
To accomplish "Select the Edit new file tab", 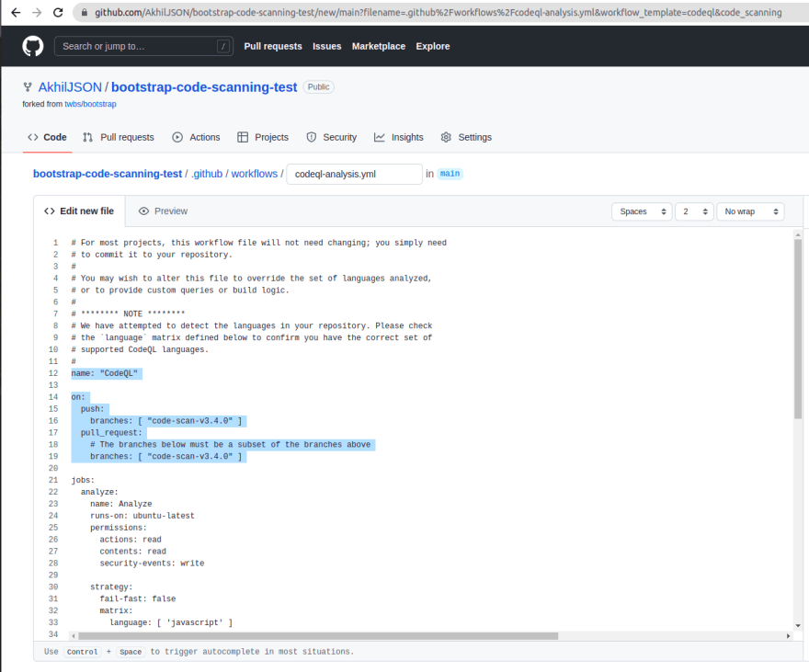I will pyautogui.click(x=79, y=211).
